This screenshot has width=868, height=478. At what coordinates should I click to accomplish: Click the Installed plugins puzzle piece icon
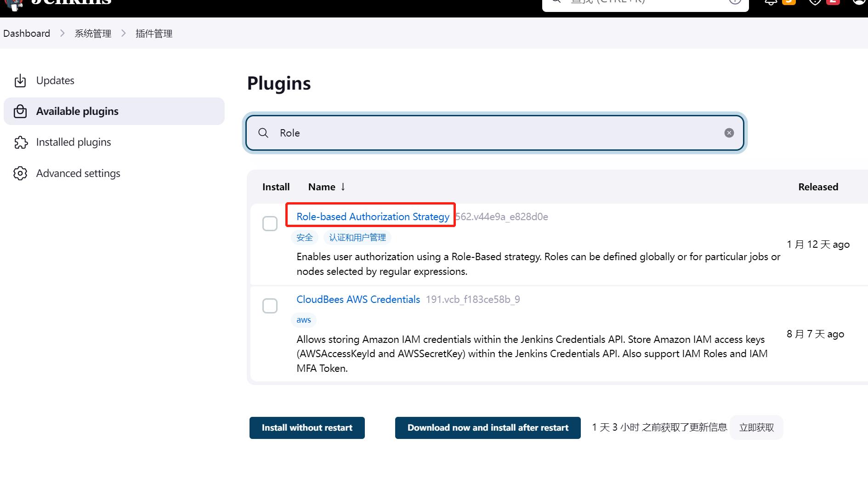click(21, 142)
